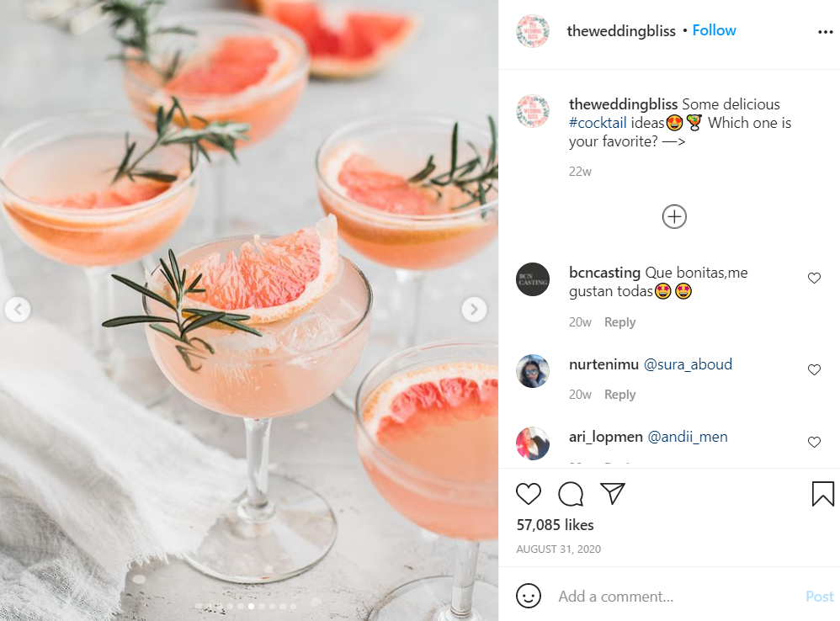This screenshot has width=840, height=621.
Task: View the 57,085 likes list
Action: [x=555, y=524]
